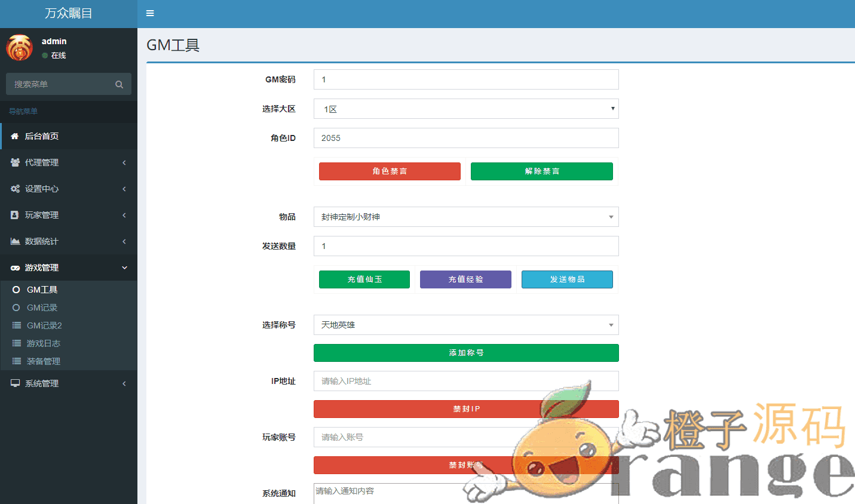Viewport: 855px width, 504px height.
Task: Click the home icon beside 后台首页
Action: [x=15, y=136]
